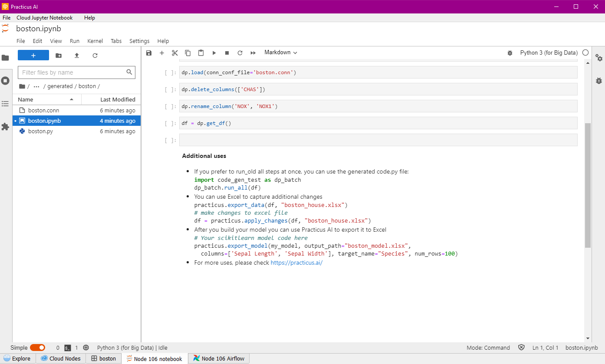Open the practicus.ai link

point(296,263)
